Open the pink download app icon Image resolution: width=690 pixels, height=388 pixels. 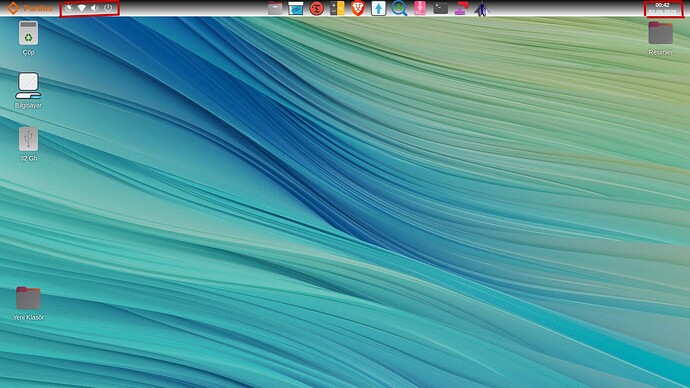(420, 8)
